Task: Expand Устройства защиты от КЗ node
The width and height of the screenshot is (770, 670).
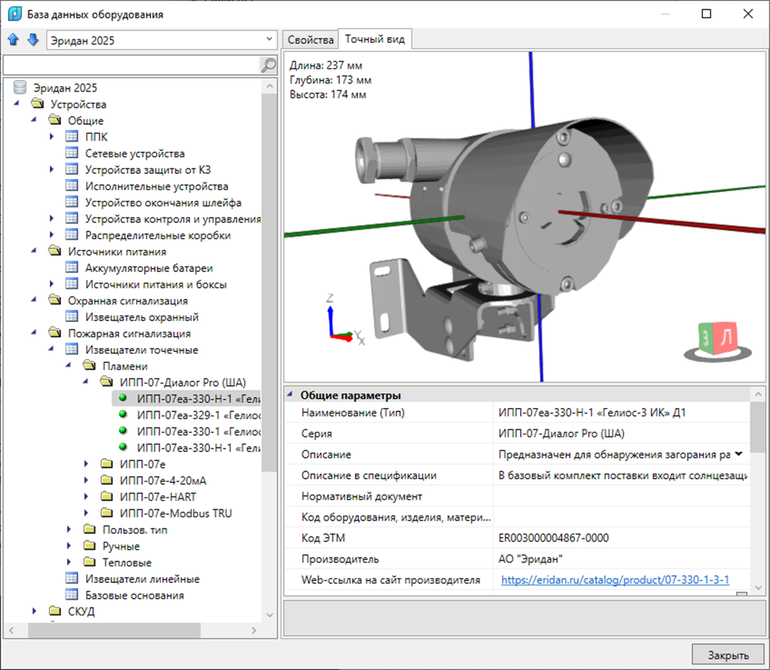Action: 52,169
